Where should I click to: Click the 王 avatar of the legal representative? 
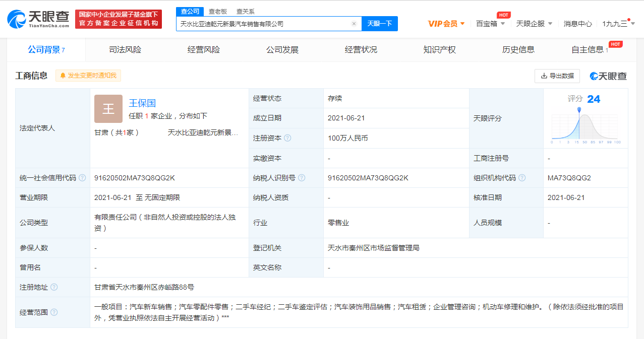tap(108, 109)
